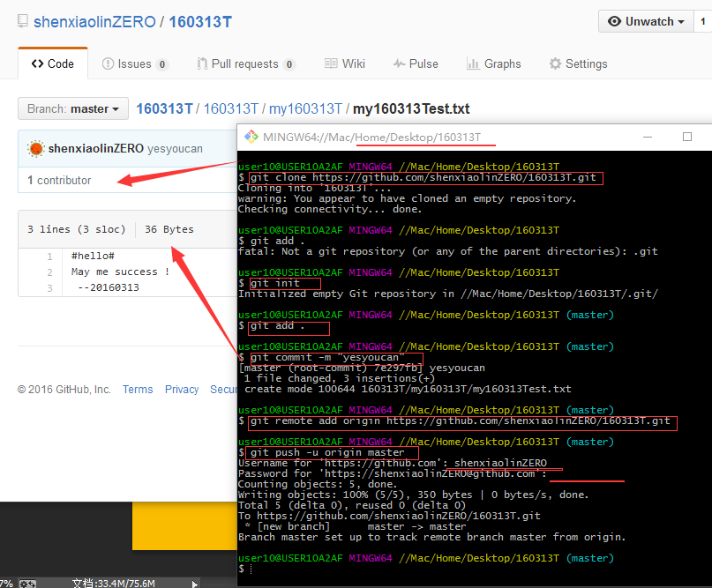The width and height of the screenshot is (712, 588).
Task: Click the watchers count 1
Action: [x=703, y=21]
